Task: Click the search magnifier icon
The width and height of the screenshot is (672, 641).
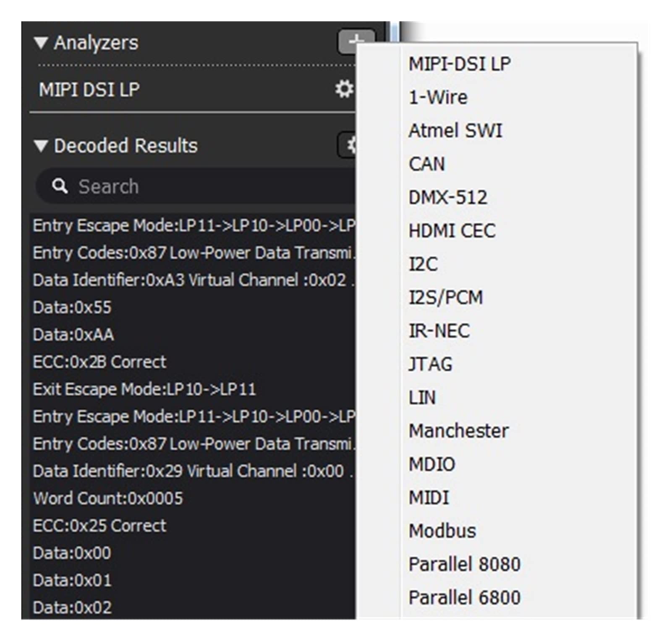Action: click(x=60, y=186)
